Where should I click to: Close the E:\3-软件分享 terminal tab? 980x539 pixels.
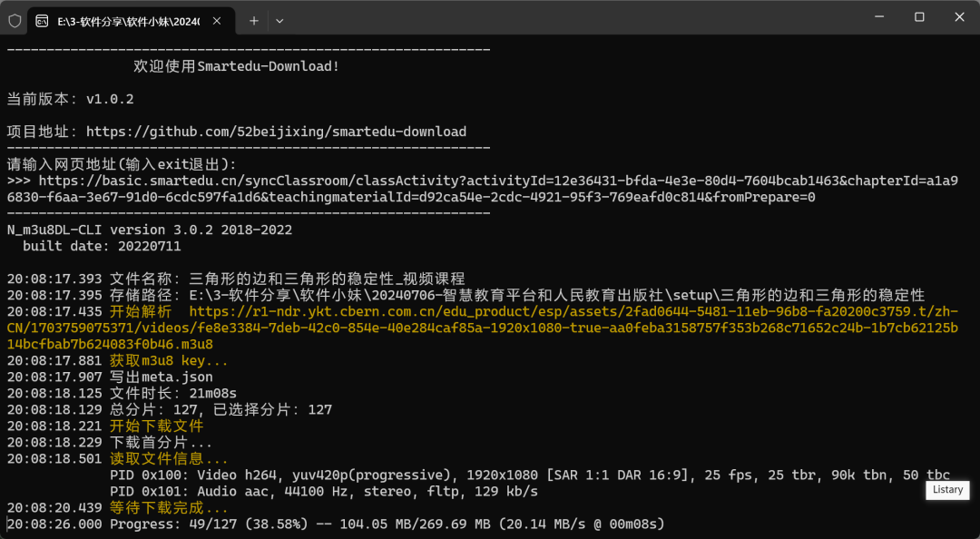[217, 21]
